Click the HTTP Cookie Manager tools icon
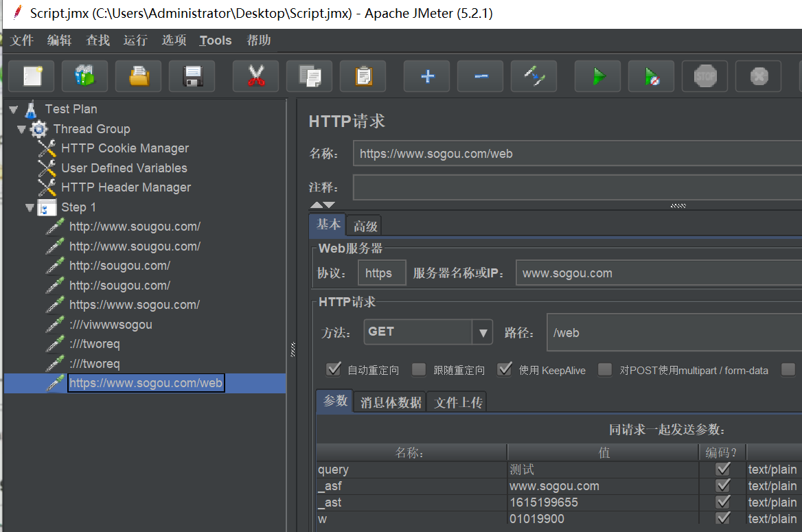 pyautogui.click(x=47, y=148)
